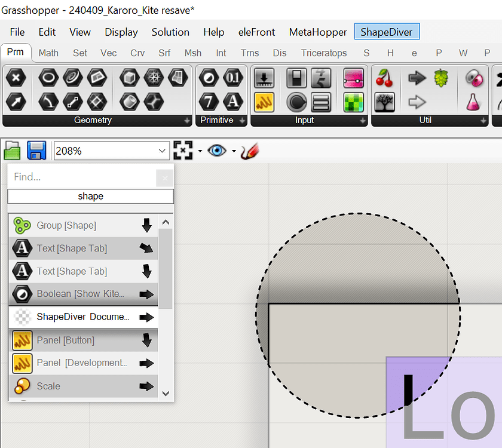Open preview options with arrow beside eye icon
The image size is (502, 448).
[234, 151]
